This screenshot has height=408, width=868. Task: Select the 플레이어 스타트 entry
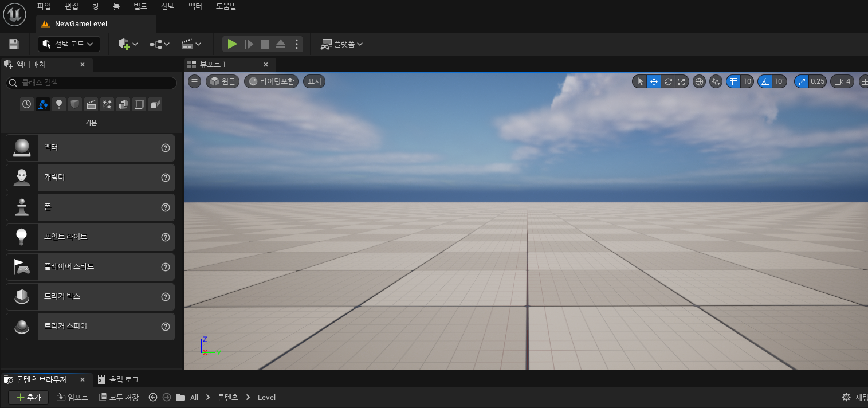[x=91, y=267]
